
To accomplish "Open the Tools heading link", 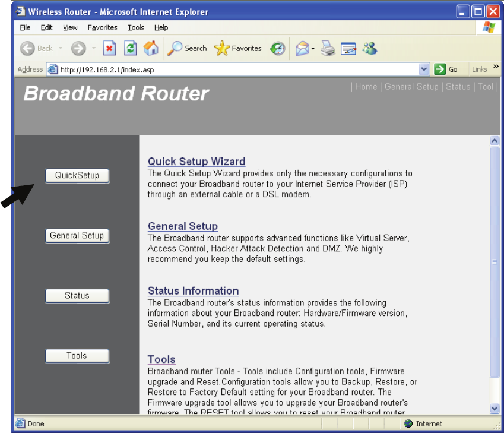I will click(x=161, y=359).
